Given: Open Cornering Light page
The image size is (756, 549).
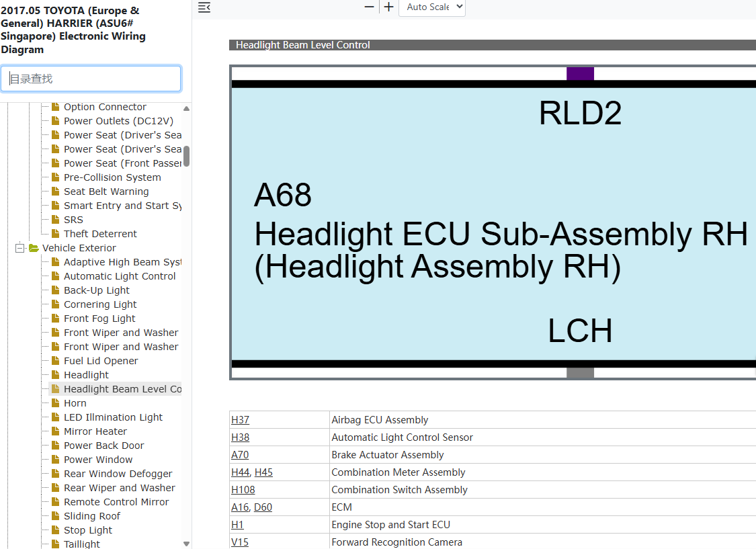Looking at the screenshot, I should (x=100, y=304).
